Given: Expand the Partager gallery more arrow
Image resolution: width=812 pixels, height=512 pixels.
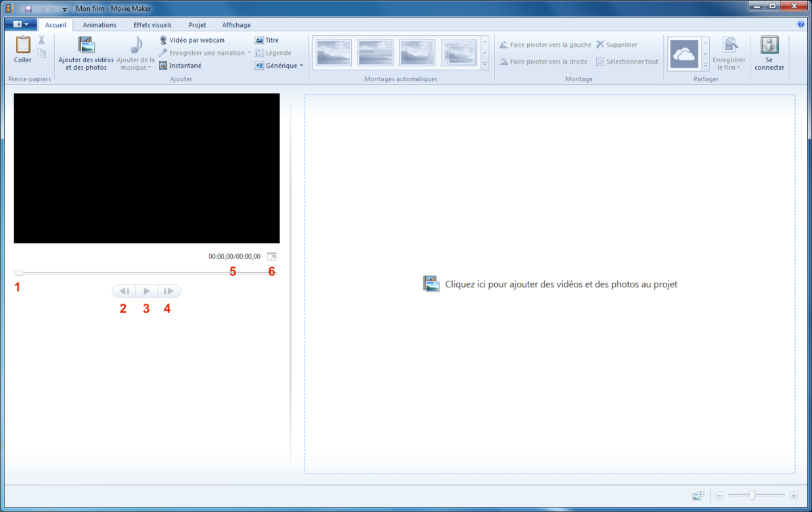Looking at the screenshot, I should tap(706, 66).
